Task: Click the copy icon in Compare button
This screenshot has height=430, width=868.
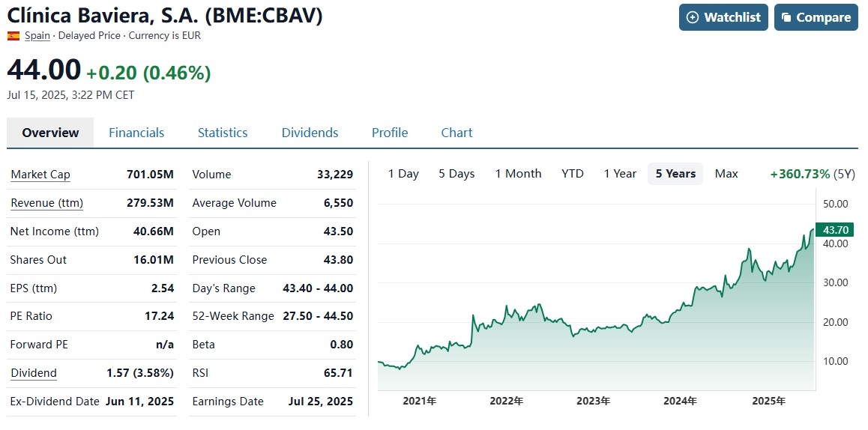Action: pyautogui.click(x=786, y=17)
